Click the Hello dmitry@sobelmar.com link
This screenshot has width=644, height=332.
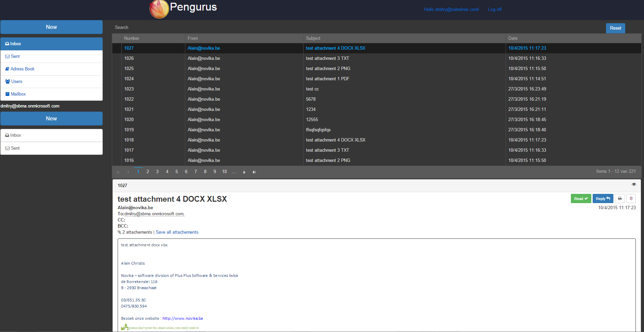coord(451,10)
